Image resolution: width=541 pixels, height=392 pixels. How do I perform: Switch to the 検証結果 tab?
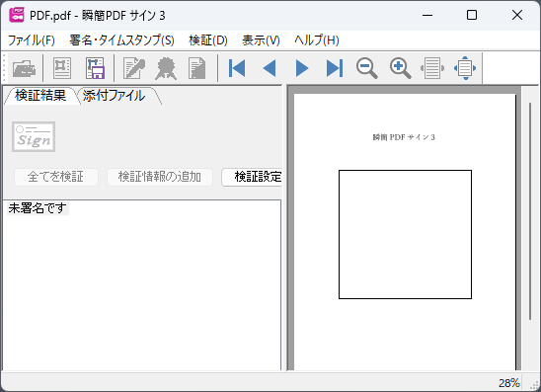(40, 96)
